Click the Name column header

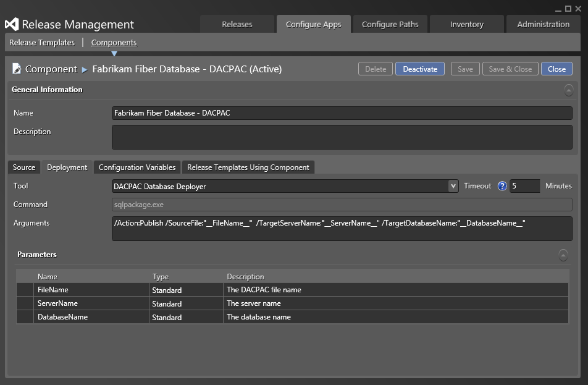(91, 277)
